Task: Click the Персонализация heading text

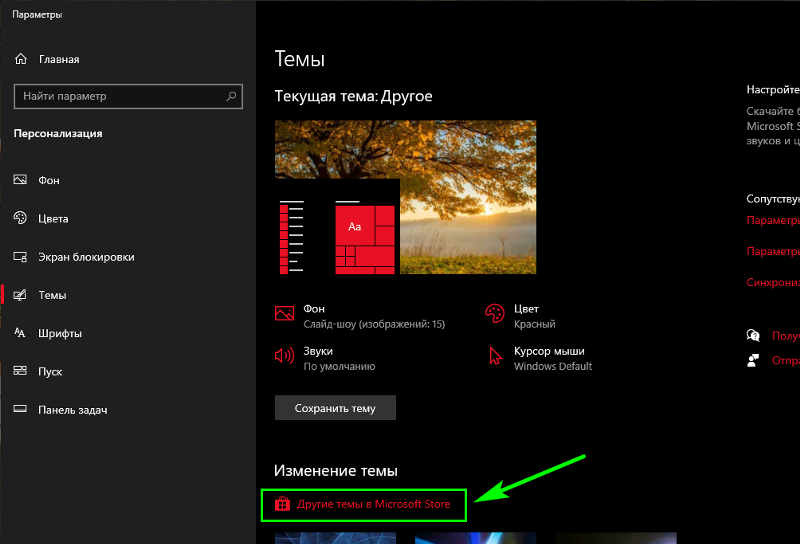Action: [x=58, y=133]
